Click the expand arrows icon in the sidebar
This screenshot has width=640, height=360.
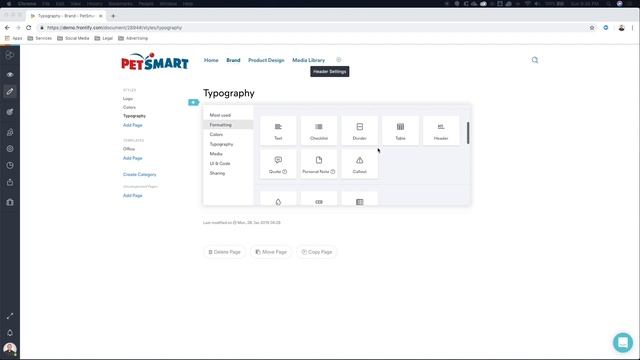pyautogui.click(x=10, y=316)
